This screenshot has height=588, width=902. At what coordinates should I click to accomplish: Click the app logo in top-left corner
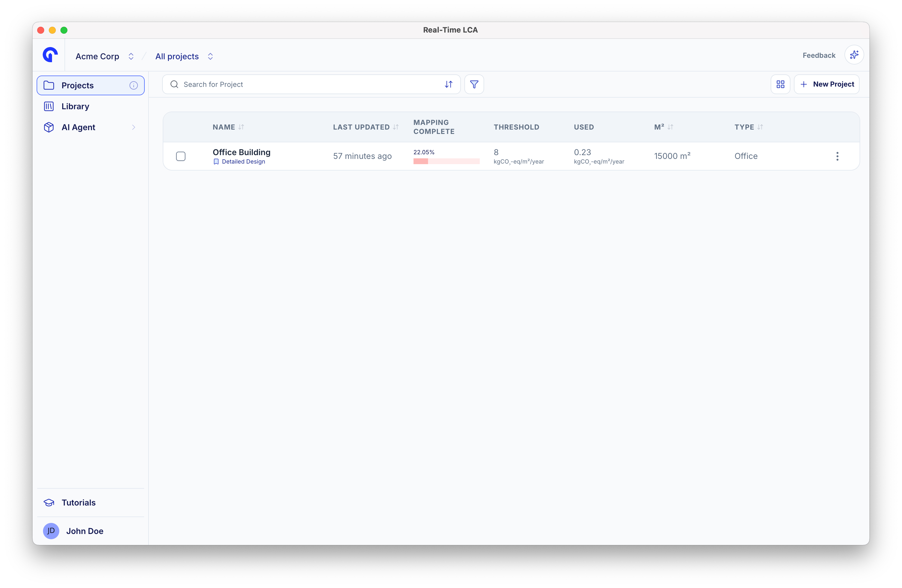50,55
